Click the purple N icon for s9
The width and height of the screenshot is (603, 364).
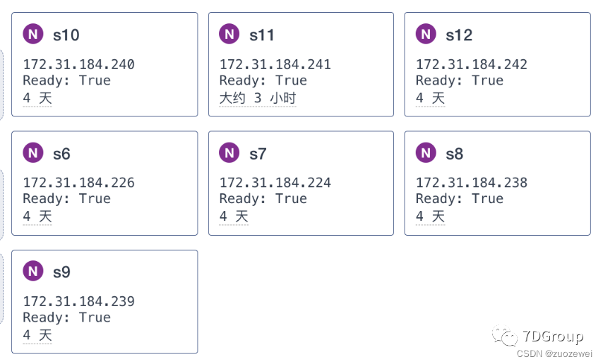(x=32, y=271)
